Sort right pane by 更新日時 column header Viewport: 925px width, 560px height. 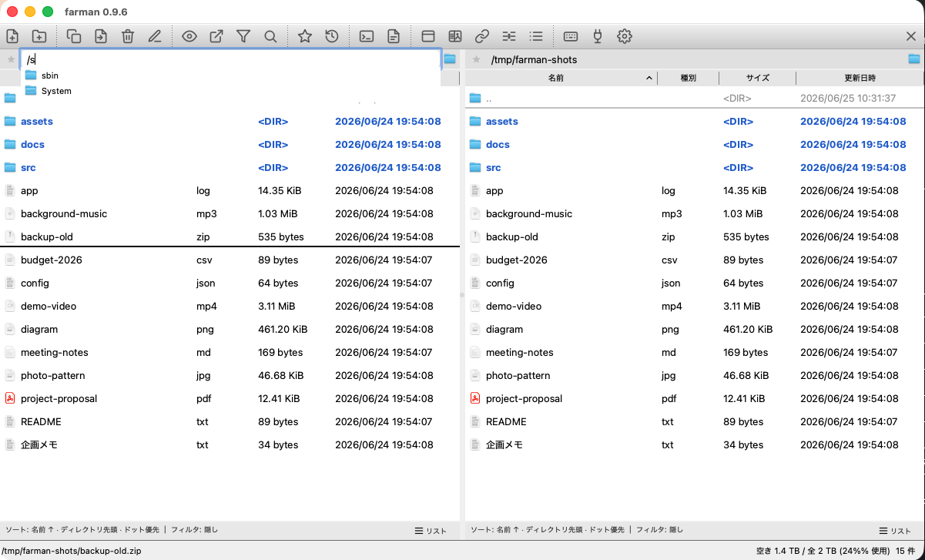coord(860,78)
